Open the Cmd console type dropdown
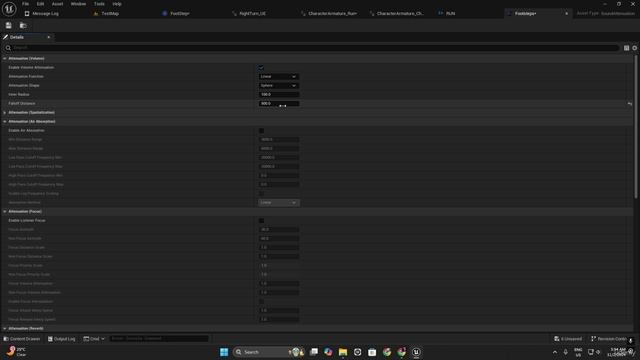This screenshot has height=360, width=640. pyautogui.click(x=94, y=339)
